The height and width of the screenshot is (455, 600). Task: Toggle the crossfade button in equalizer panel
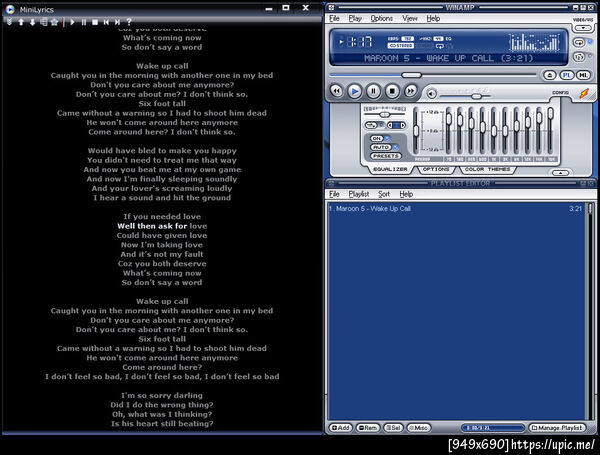click(x=371, y=125)
